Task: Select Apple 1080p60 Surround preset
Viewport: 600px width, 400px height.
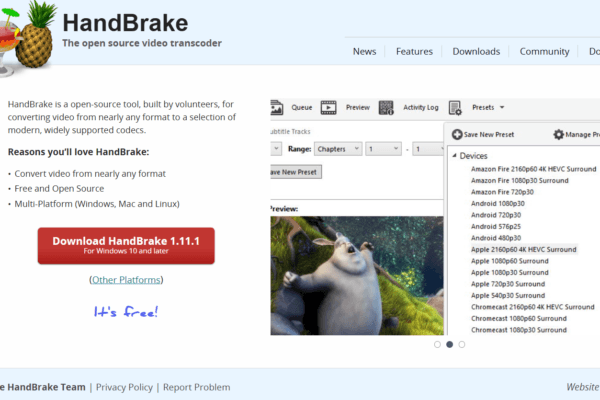Action: 510,261
